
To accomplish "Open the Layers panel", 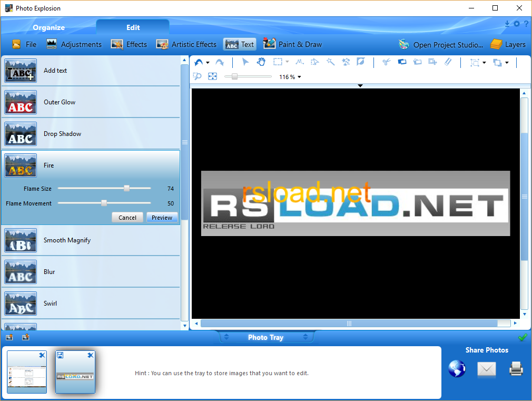I will point(508,44).
